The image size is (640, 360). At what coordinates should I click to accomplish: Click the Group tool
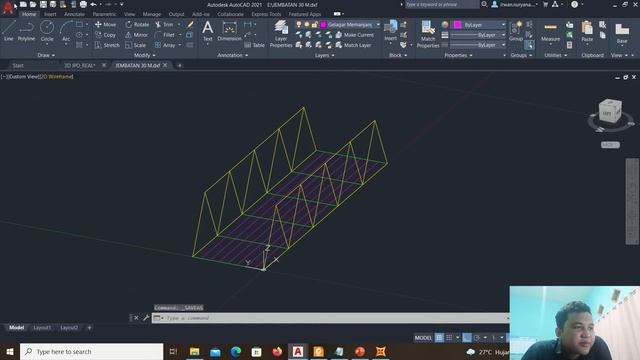click(516, 31)
